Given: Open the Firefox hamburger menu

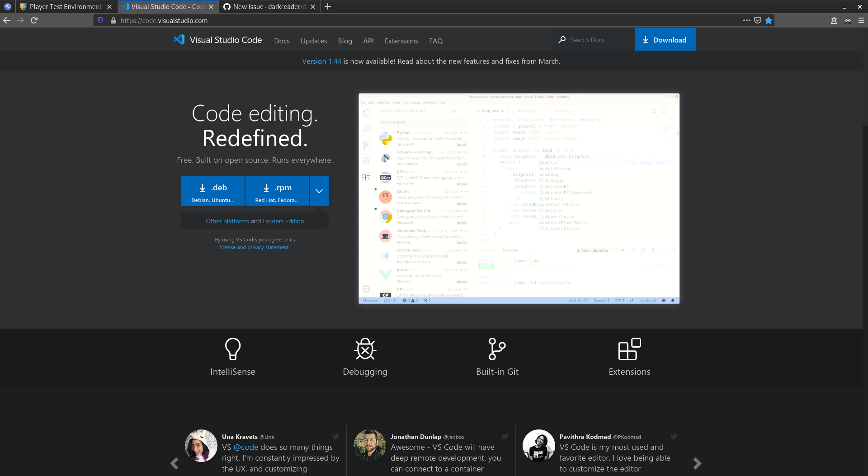Looking at the screenshot, I should click(860, 20).
